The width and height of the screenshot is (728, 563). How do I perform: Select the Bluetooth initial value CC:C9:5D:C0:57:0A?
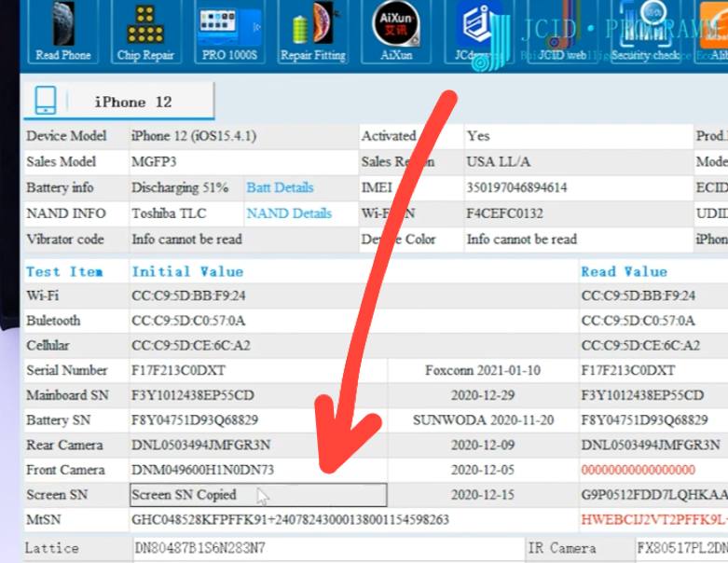[188, 321]
